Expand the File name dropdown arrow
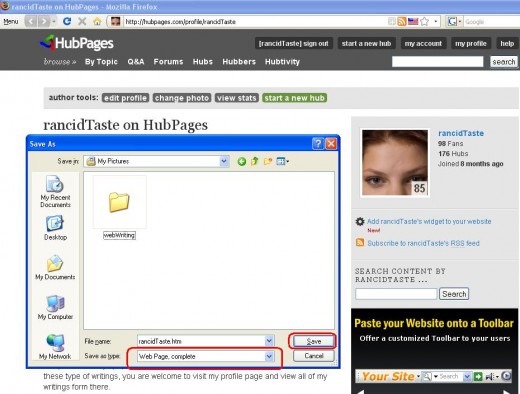Image resolution: width=520 pixels, height=394 pixels. pos(269,341)
